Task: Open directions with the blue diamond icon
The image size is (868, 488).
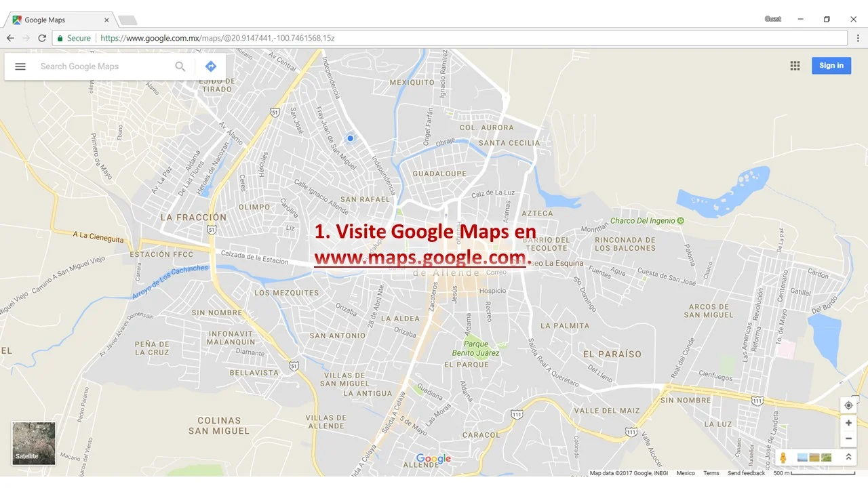Action: tap(210, 66)
